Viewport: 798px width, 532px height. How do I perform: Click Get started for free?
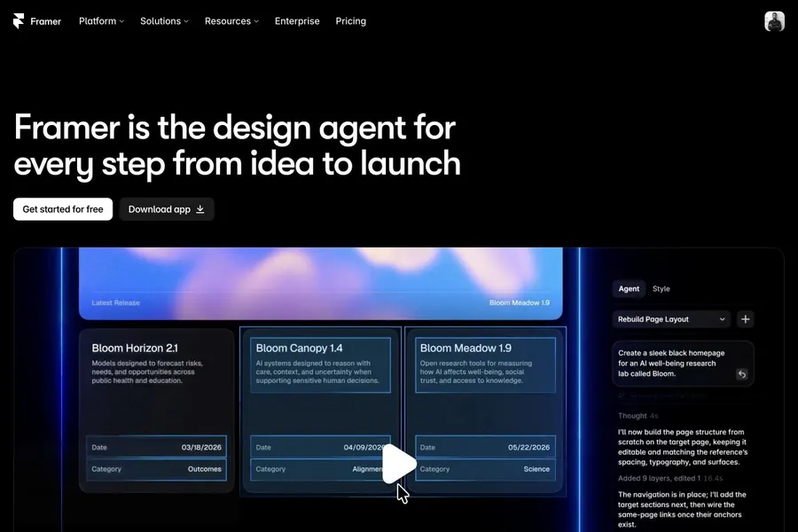pos(63,209)
